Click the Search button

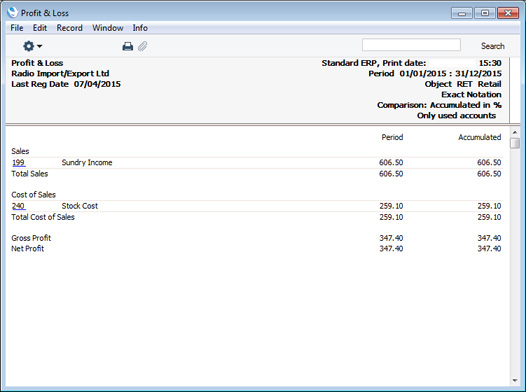[x=492, y=46]
